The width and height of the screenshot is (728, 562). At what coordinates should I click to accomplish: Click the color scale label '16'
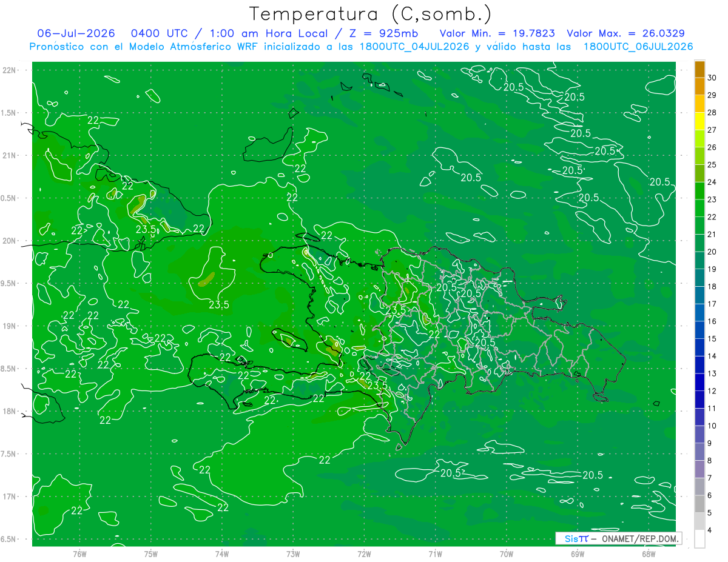712,321
